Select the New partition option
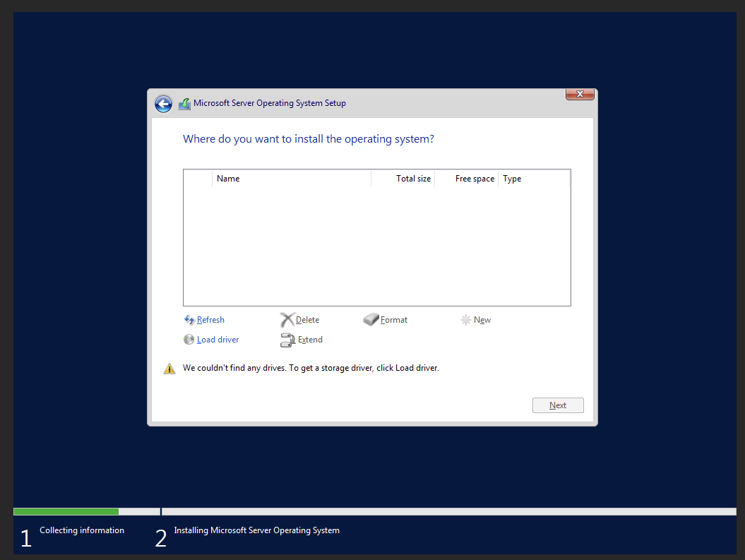The image size is (745, 560). tap(482, 320)
